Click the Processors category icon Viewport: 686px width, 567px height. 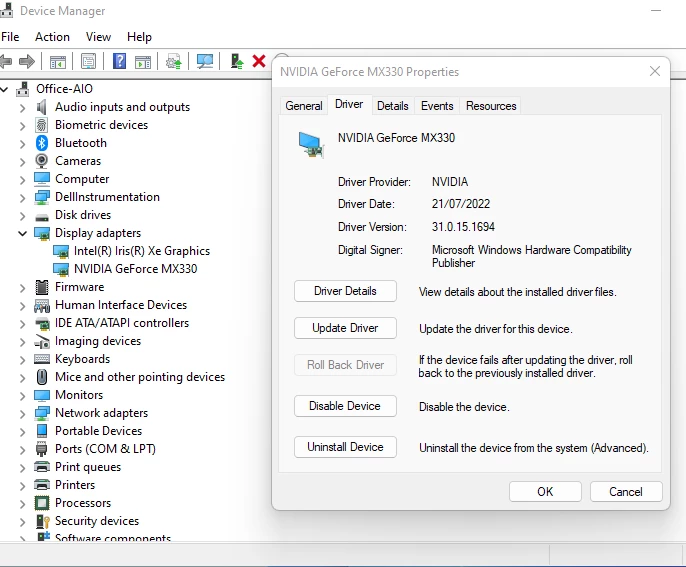[x=42, y=503]
